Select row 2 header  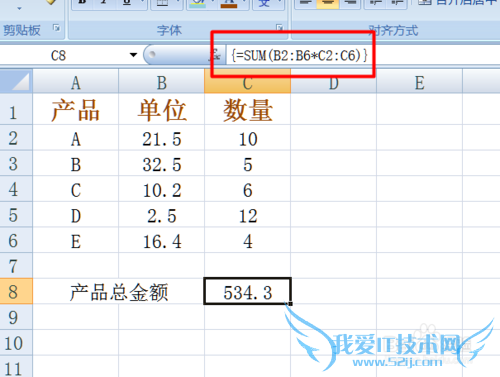[x=16, y=138]
